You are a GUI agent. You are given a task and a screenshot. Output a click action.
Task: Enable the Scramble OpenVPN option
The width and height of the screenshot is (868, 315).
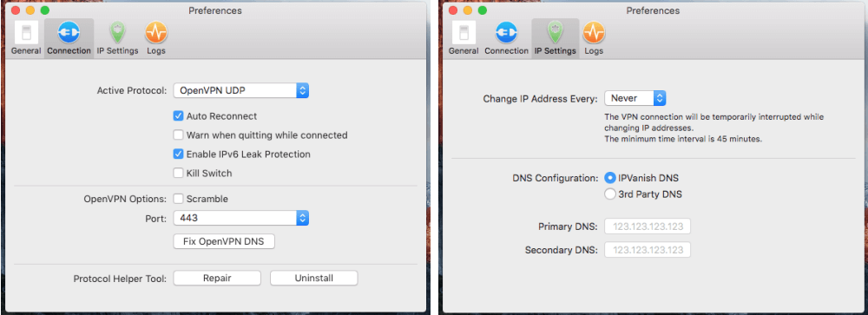point(178,199)
